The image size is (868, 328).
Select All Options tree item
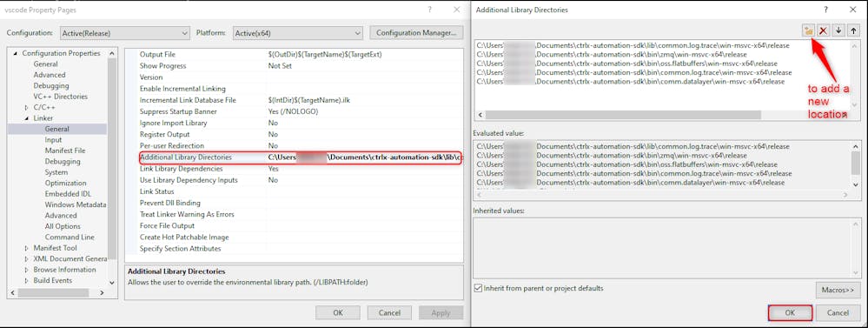63,226
